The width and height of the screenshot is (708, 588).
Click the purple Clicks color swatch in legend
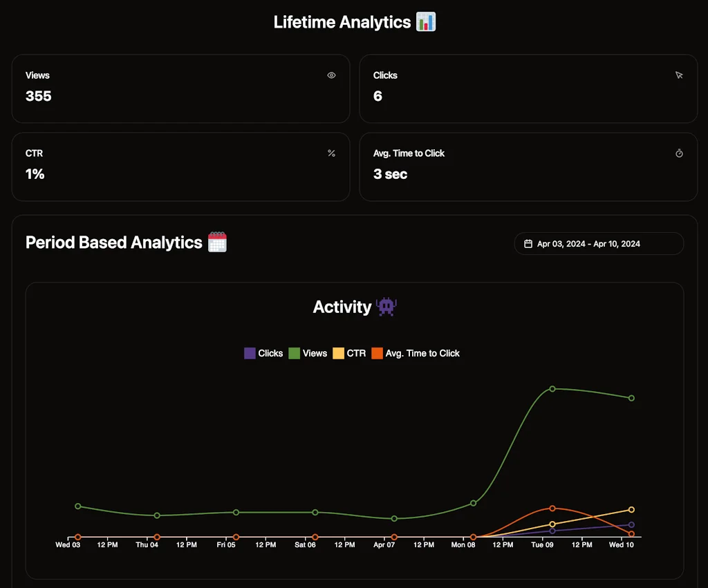tap(250, 353)
